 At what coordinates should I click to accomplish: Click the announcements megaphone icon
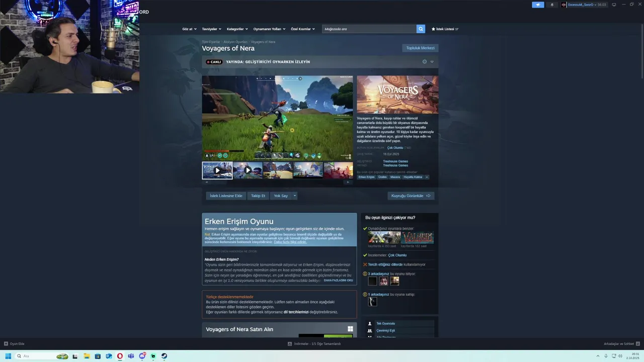point(538,5)
